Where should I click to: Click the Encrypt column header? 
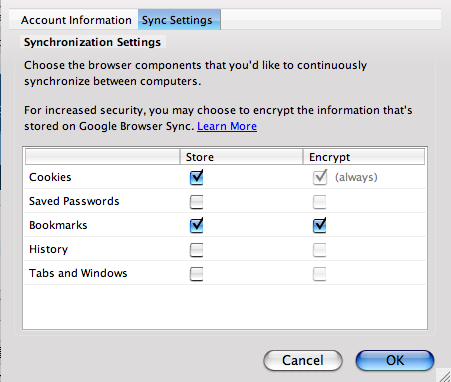click(364, 157)
